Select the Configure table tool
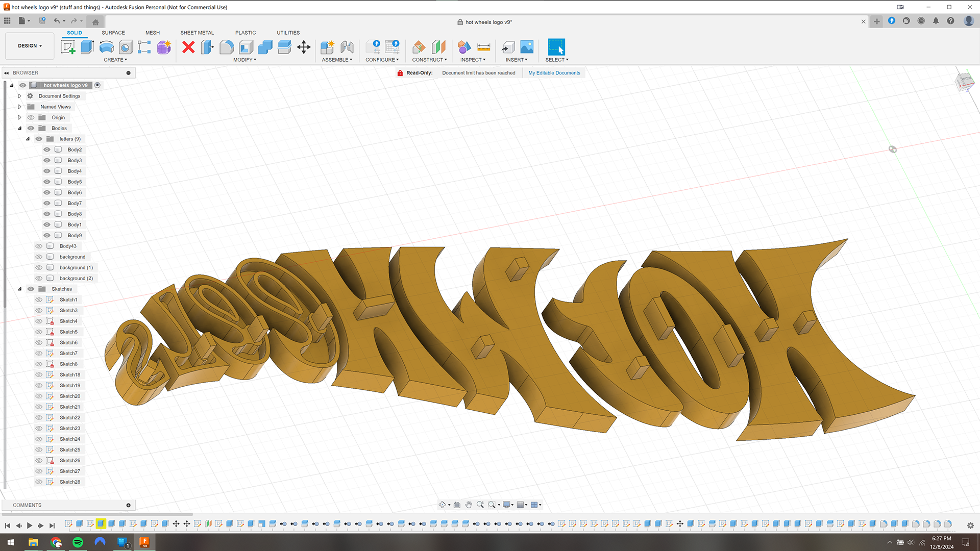Image resolution: width=980 pixels, height=551 pixels. [x=393, y=47]
